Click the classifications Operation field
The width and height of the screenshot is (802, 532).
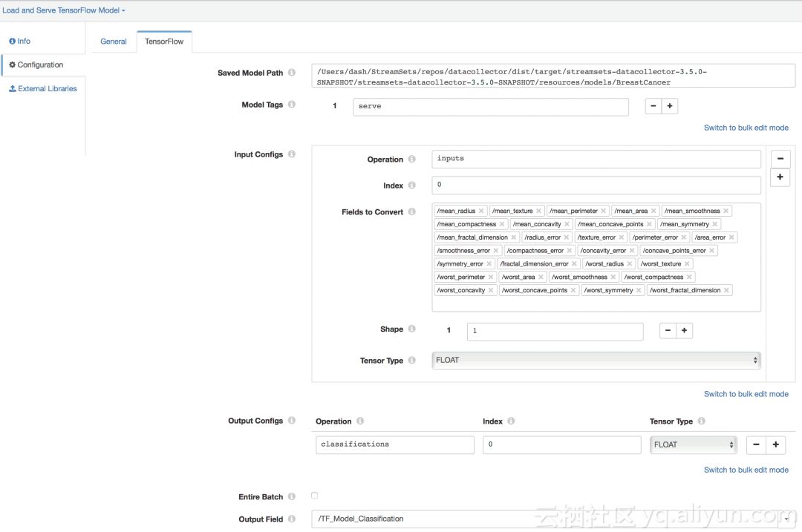pos(395,444)
